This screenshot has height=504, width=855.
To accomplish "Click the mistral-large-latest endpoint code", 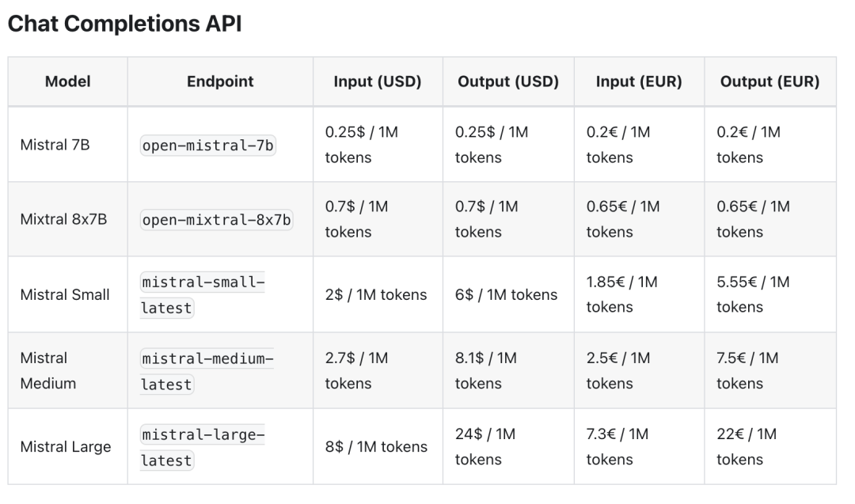I will [x=203, y=447].
